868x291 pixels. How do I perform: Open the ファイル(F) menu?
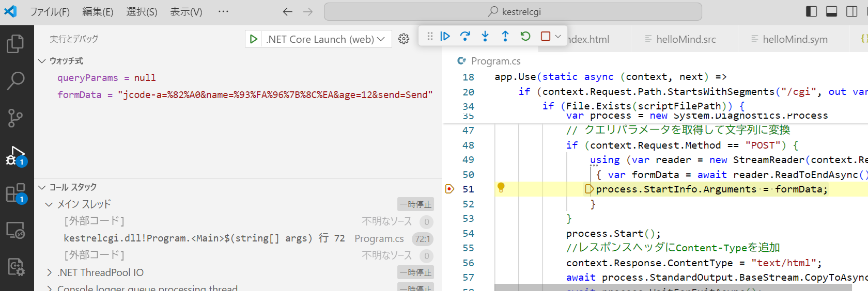point(50,11)
